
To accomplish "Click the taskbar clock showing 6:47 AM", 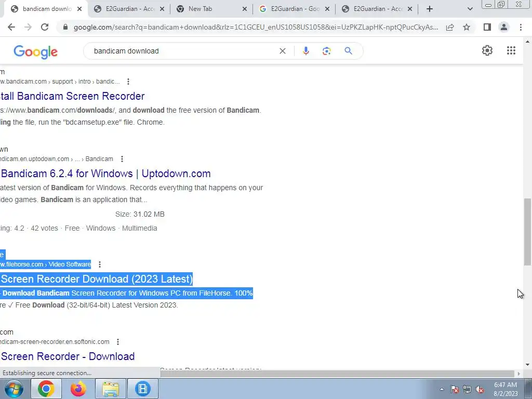I will 506,389.
